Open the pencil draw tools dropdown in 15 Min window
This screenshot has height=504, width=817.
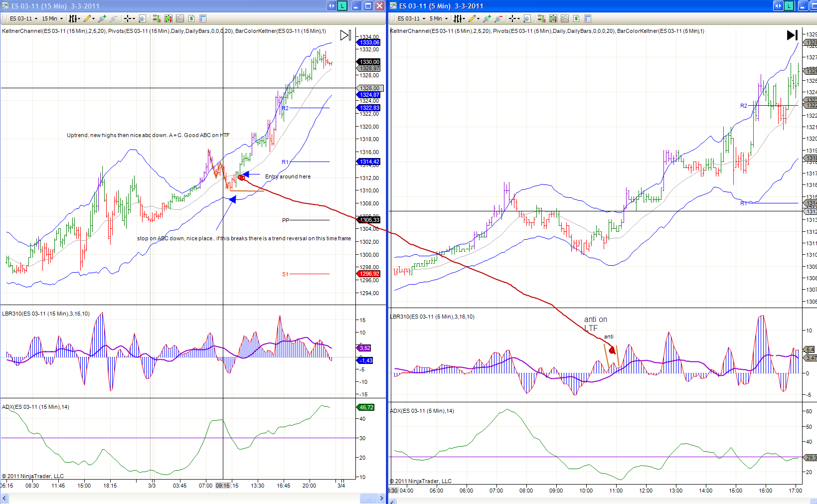(x=89, y=18)
